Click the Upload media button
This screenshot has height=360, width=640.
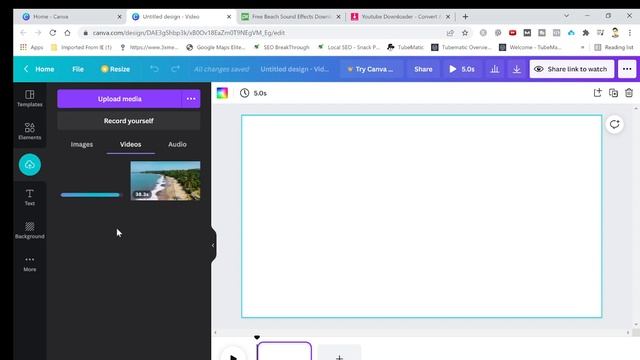pyautogui.click(x=120, y=99)
